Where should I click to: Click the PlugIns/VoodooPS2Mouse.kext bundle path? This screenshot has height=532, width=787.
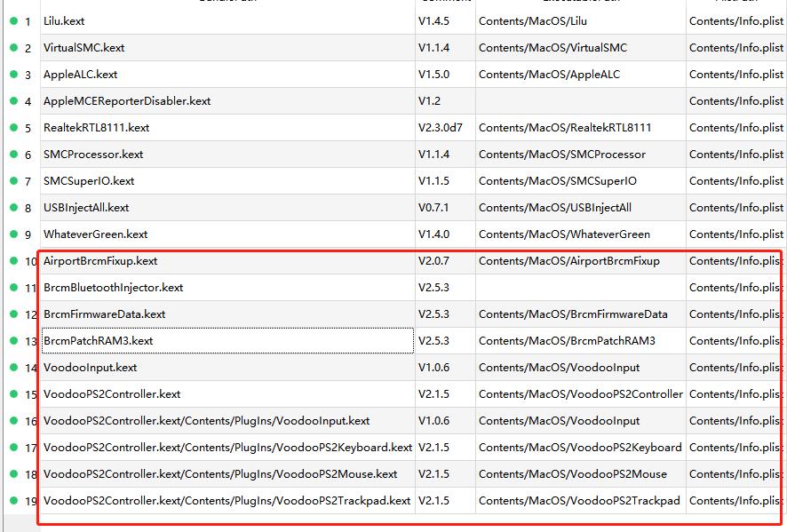click(227, 473)
